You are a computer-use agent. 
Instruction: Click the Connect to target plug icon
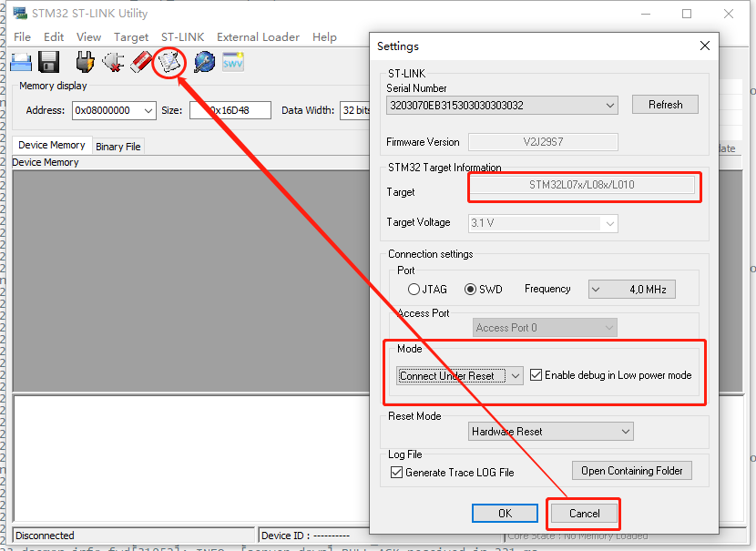coord(85,62)
